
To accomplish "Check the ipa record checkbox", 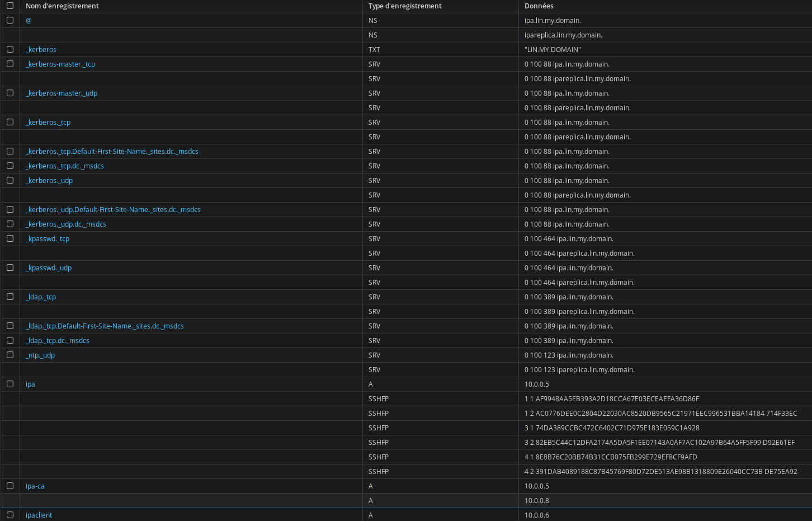I will pos(10,384).
